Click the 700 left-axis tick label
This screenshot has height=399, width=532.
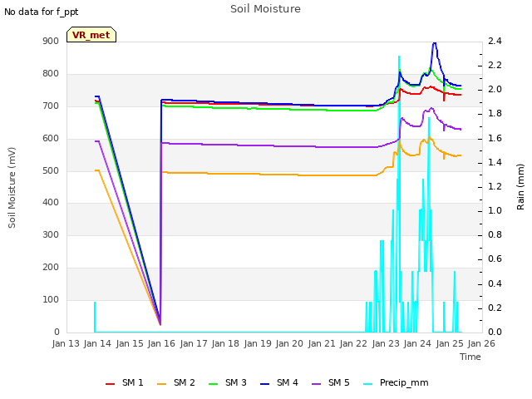tap(51, 106)
